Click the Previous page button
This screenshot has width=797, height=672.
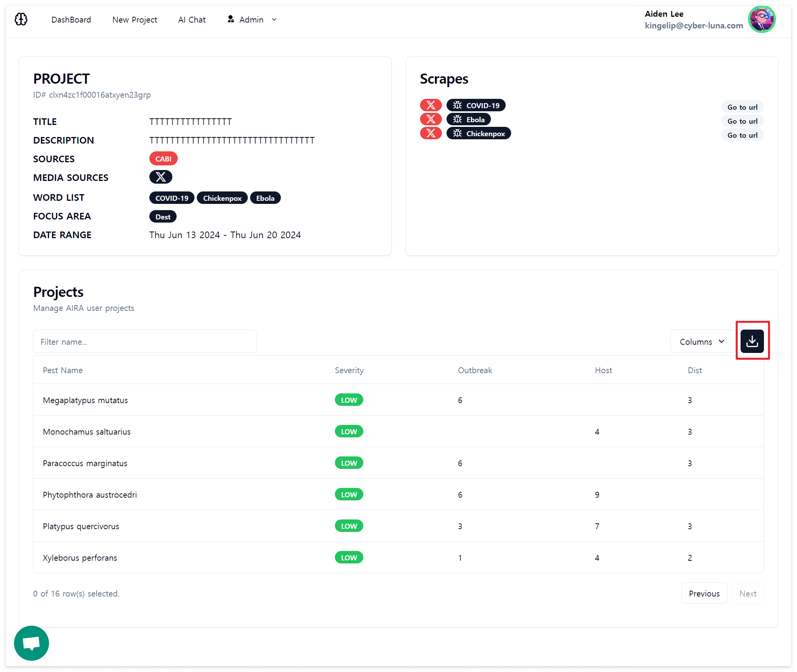704,593
